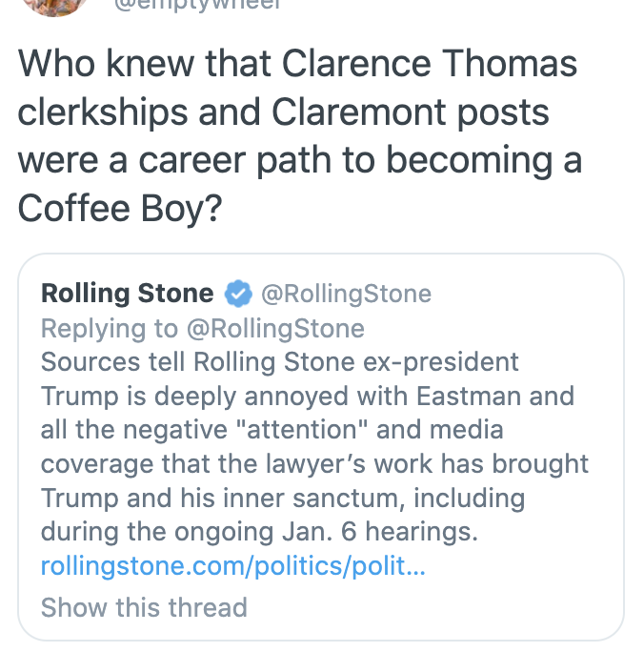
Task: Click the line "Who knew that Clarence Thomas"
Action: [298, 64]
